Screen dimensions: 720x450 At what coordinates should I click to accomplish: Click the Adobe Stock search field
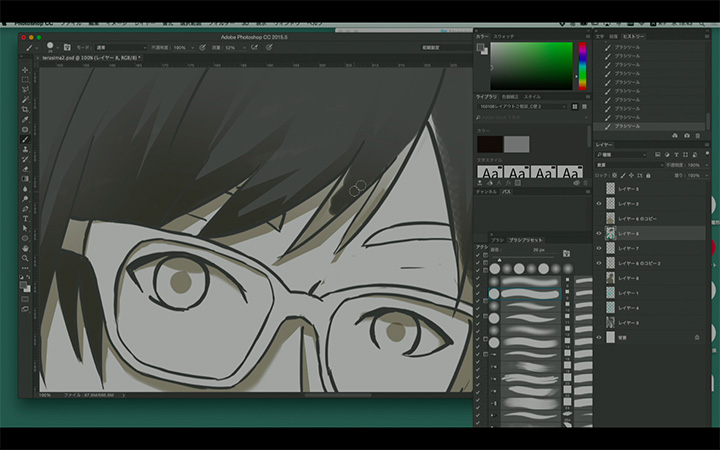(x=532, y=118)
